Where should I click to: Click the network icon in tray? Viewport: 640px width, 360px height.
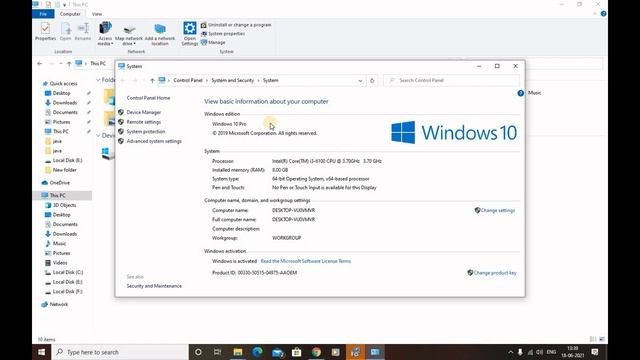coord(530,352)
